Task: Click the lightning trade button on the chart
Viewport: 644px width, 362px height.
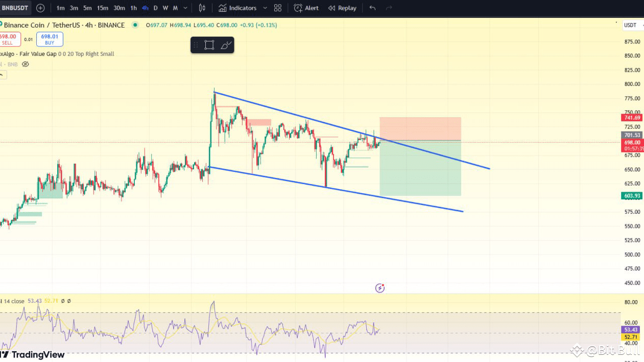Action: (379, 288)
